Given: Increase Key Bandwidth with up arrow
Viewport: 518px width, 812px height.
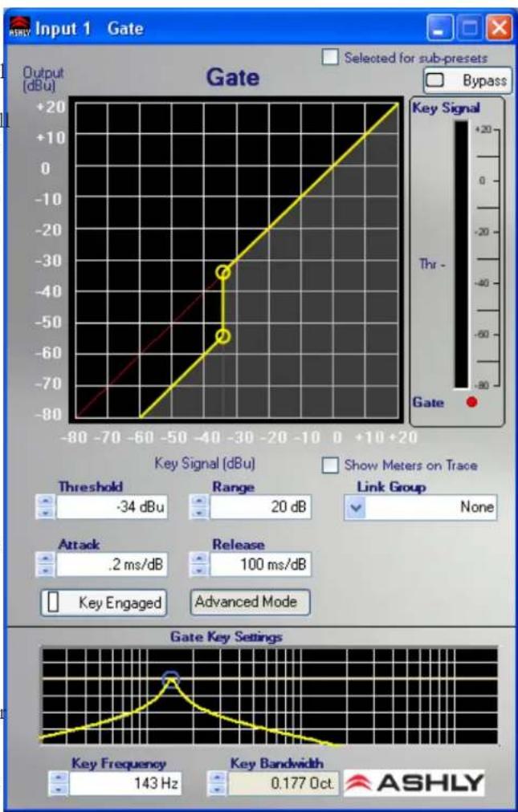Looking at the screenshot, I should 217,777.
